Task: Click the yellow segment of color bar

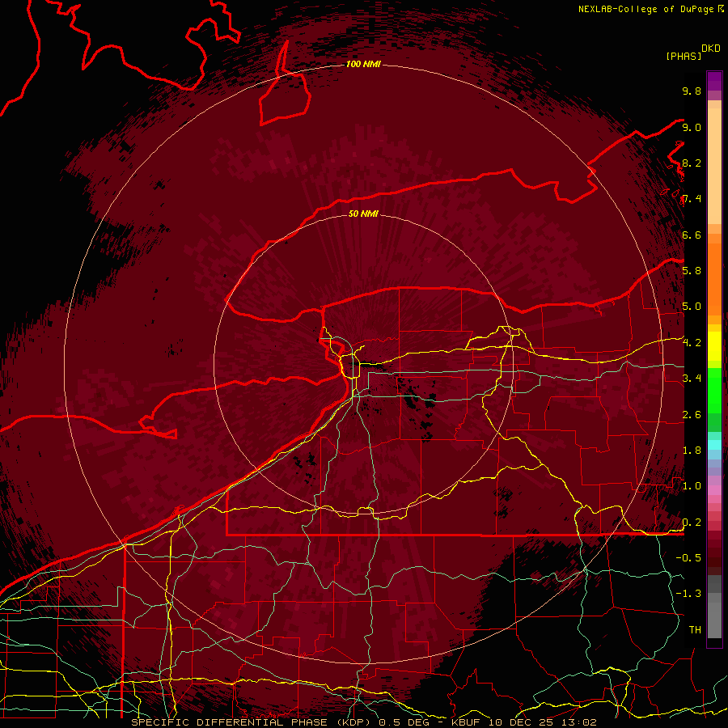Action: coord(714,346)
